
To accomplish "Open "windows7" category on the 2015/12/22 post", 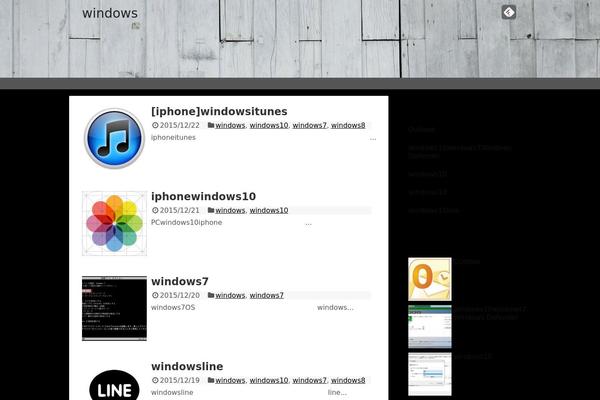I will click(310, 125).
